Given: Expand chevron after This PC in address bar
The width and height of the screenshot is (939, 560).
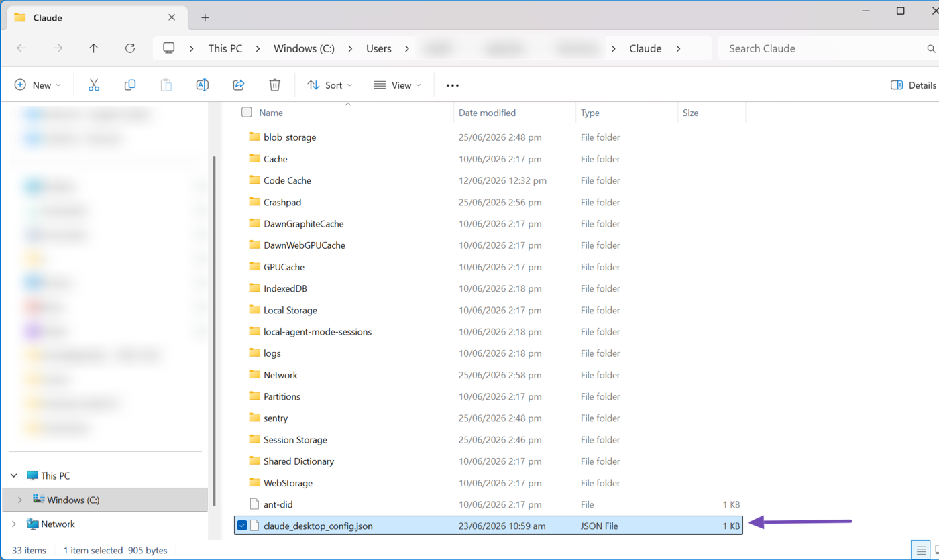Looking at the screenshot, I should coord(258,48).
